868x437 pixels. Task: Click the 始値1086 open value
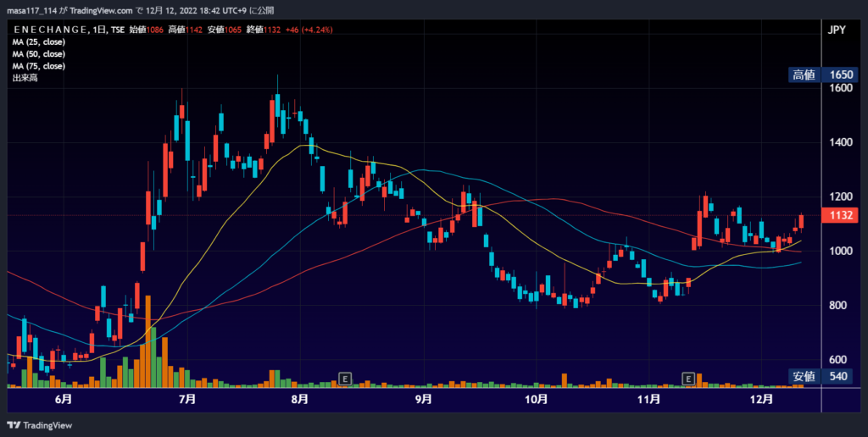click(x=146, y=30)
